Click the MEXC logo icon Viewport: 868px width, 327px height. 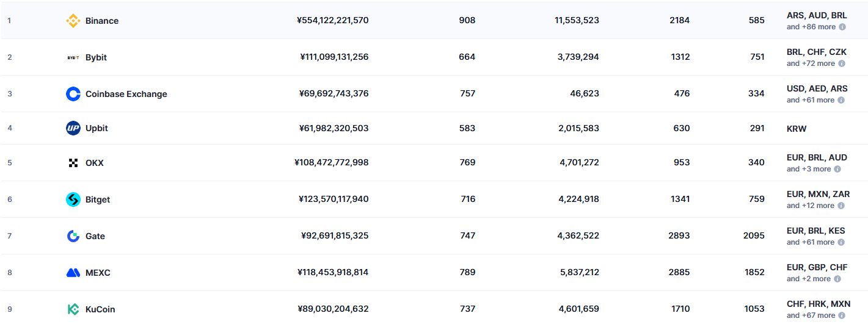73,273
